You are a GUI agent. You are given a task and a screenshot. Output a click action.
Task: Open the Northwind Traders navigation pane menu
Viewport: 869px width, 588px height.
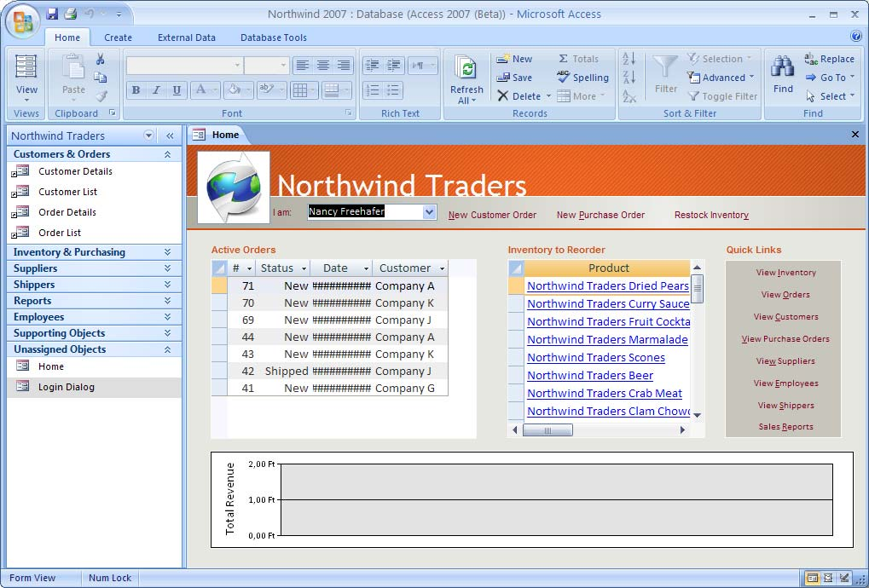click(148, 135)
